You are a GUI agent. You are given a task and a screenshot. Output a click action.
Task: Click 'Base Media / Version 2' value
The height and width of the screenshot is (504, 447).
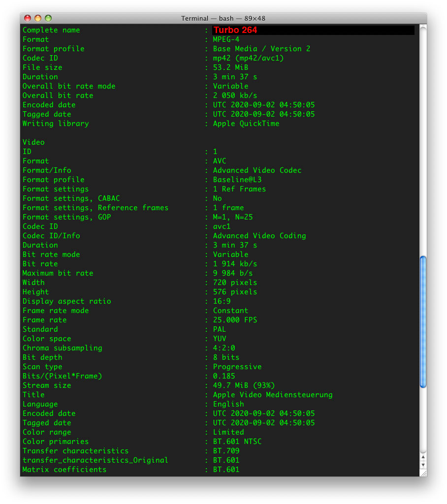(x=261, y=49)
